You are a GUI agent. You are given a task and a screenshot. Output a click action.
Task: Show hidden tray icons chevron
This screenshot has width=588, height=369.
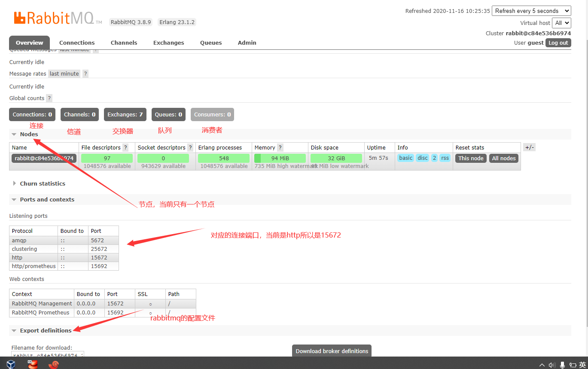pos(542,365)
